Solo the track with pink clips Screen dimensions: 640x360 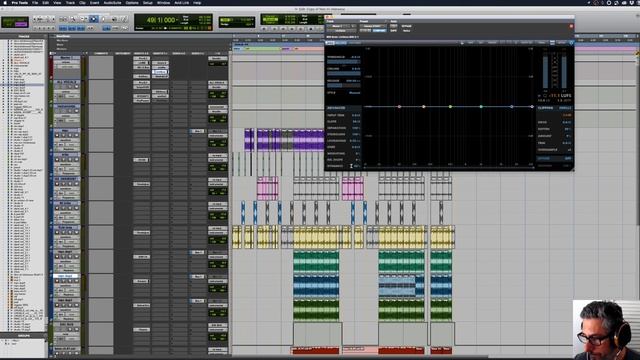(70, 184)
